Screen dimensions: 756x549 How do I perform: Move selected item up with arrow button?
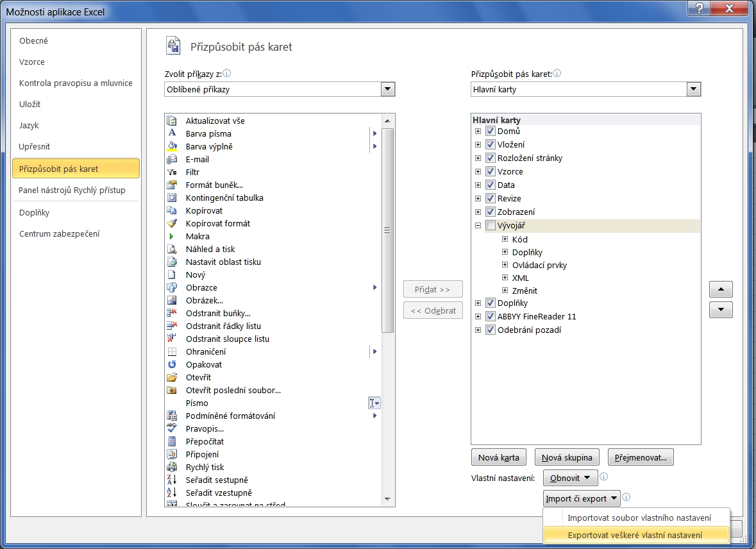coord(721,289)
